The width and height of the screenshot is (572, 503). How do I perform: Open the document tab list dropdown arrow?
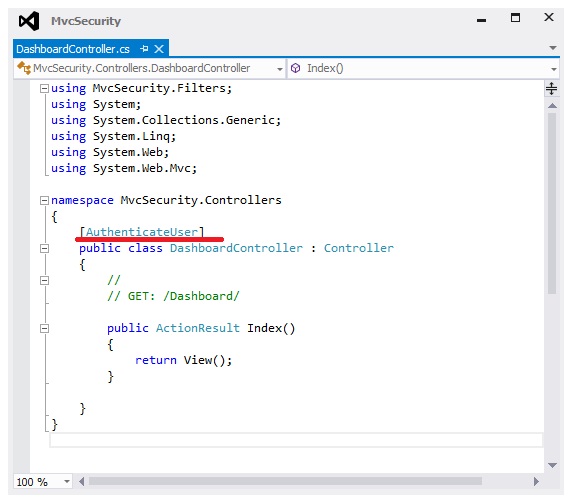[553, 48]
